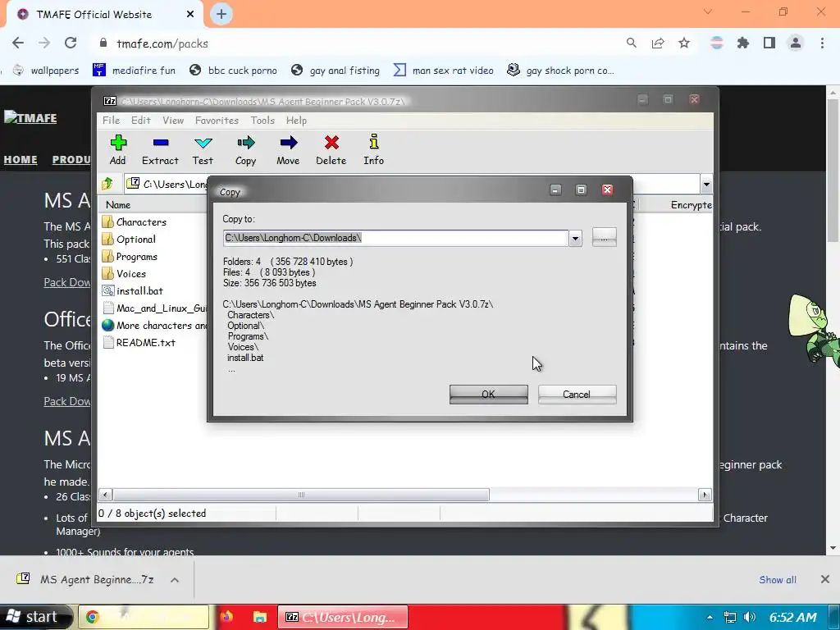Expand the 7-Zip address bar dropdown
The image size is (840, 630).
click(706, 185)
